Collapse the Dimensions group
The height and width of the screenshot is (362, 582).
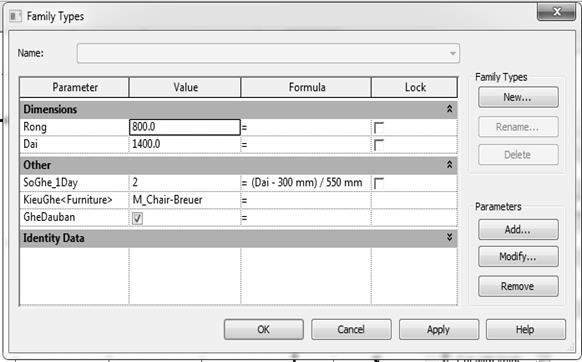click(x=449, y=109)
